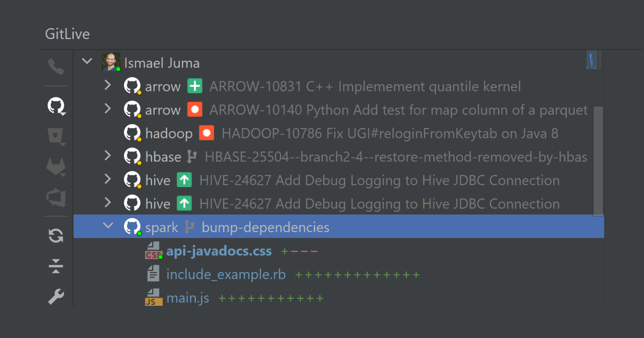The height and width of the screenshot is (338, 644).
Task: Click Ismael Juma's avatar picture
Action: click(x=111, y=62)
